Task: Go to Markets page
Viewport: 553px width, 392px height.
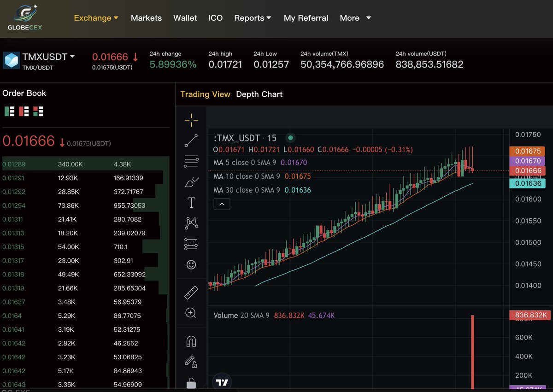Action: pyautogui.click(x=146, y=18)
